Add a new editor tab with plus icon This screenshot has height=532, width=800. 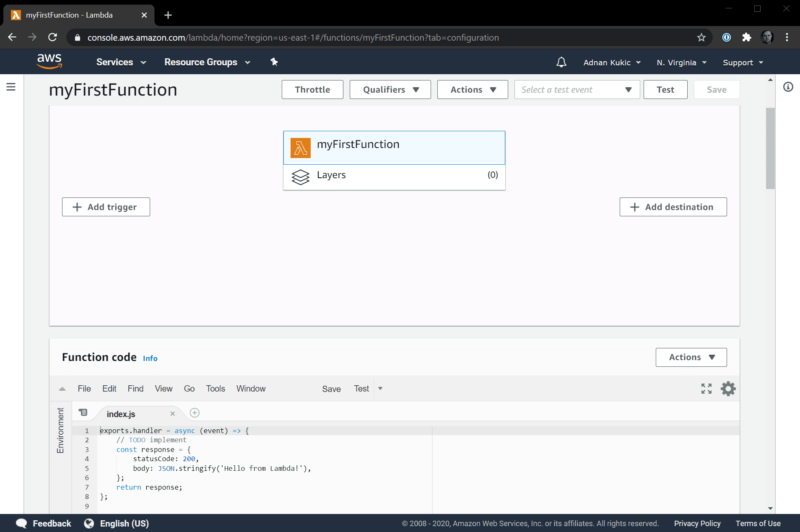coord(195,413)
